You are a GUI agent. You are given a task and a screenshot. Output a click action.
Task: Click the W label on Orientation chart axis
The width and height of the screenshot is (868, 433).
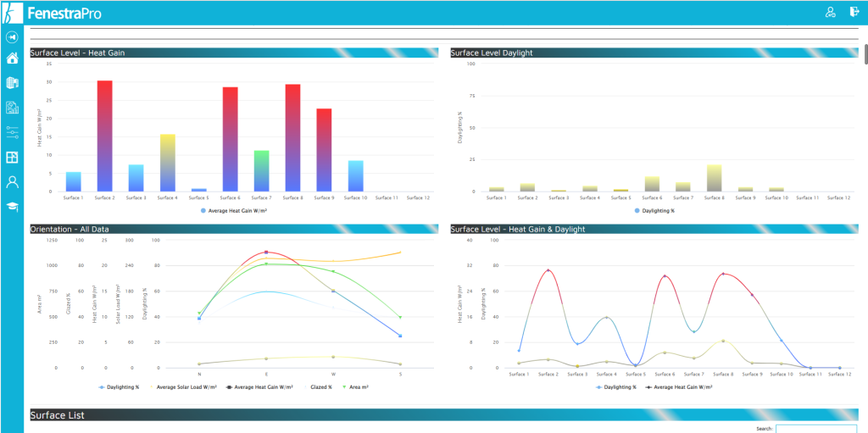[x=333, y=374]
